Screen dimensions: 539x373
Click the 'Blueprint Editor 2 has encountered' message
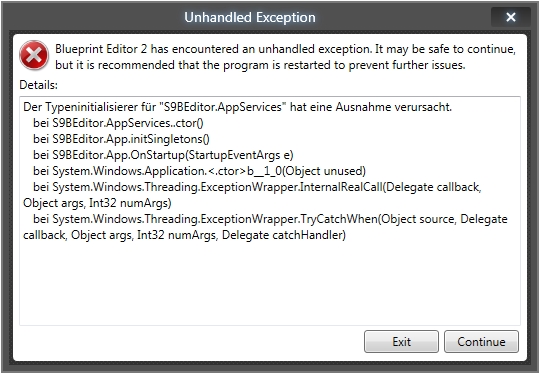[285, 49]
